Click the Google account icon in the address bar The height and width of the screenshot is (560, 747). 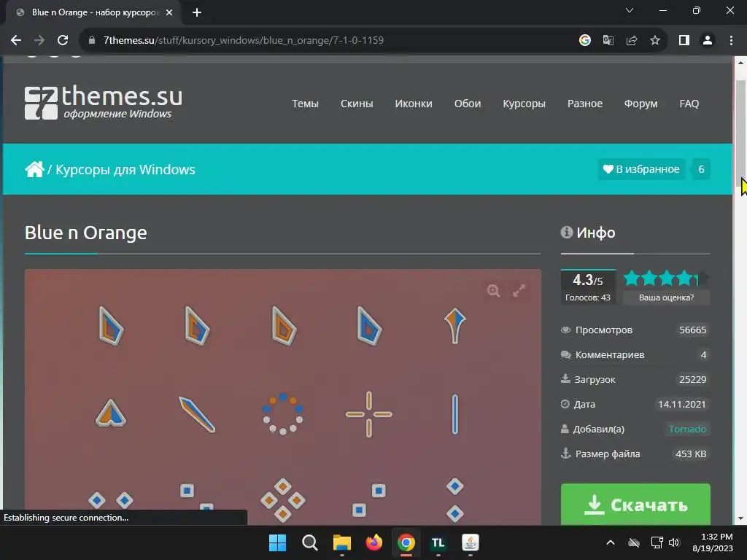(x=585, y=41)
